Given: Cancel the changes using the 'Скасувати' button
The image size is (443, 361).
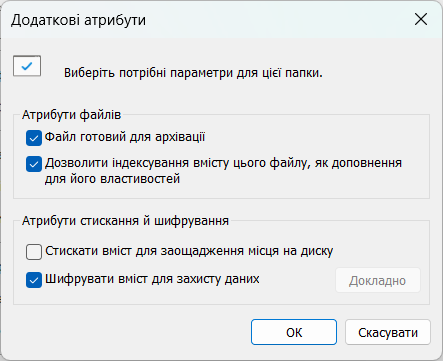Looking at the screenshot, I should (388, 332).
